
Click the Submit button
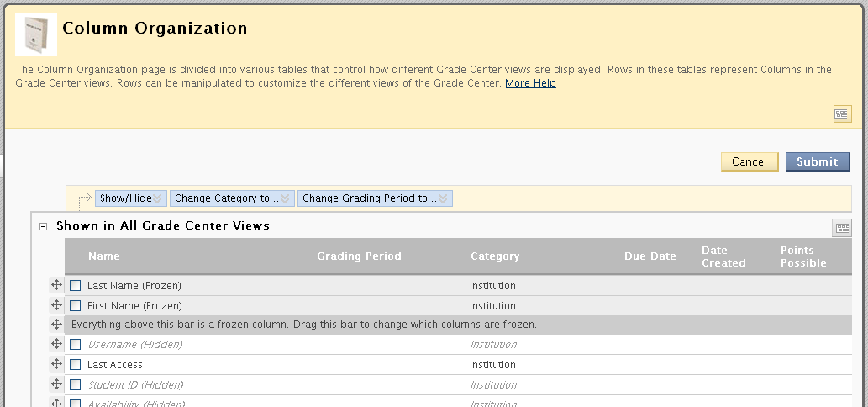pos(818,161)
